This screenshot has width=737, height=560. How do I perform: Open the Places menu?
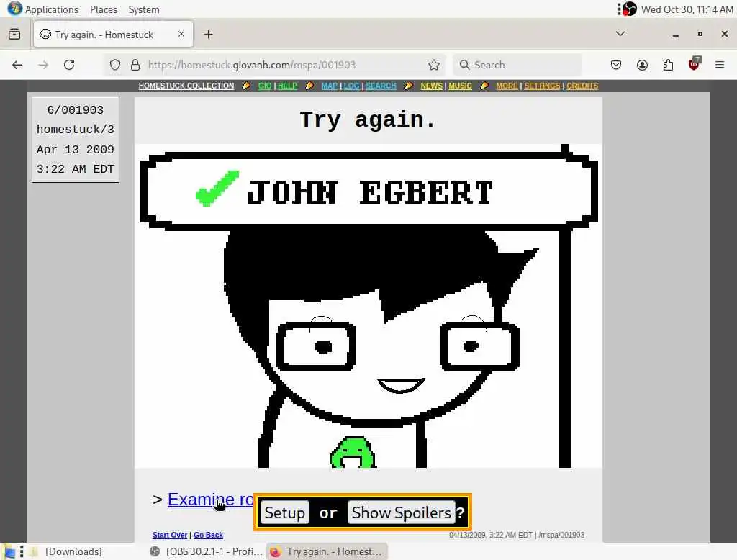click(104, 9)
